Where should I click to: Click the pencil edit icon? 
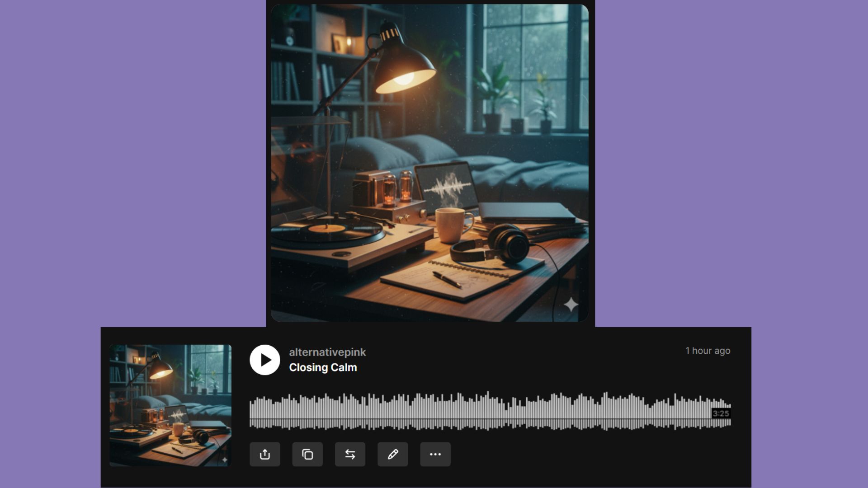pos(392,454)
